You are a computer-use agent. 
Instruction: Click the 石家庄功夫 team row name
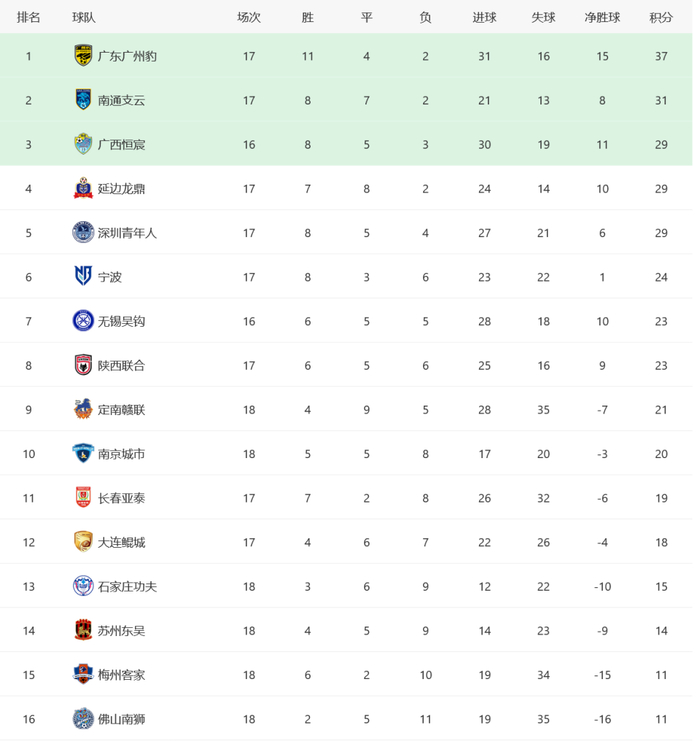pyautogui.click(x=127, y=587)
